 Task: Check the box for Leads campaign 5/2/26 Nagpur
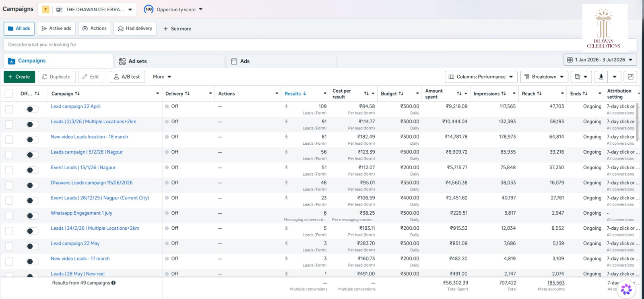pos(9,155)
